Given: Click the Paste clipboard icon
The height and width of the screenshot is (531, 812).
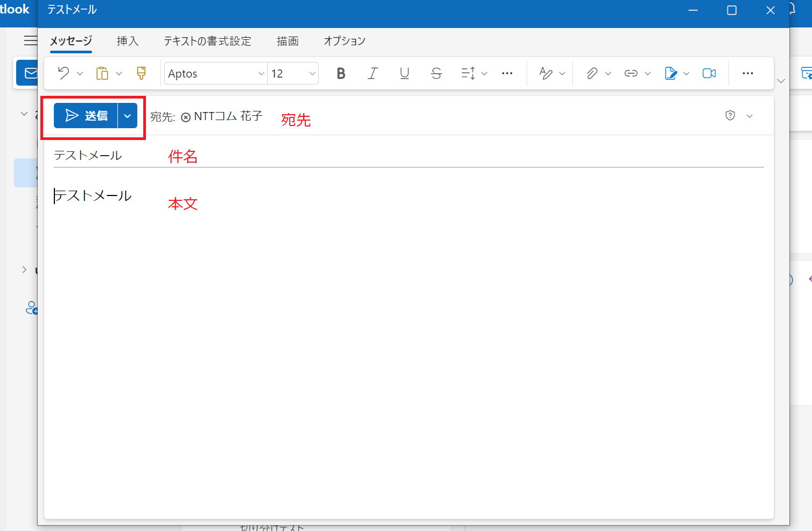Looking at the screenshot, I should point(102,73).
